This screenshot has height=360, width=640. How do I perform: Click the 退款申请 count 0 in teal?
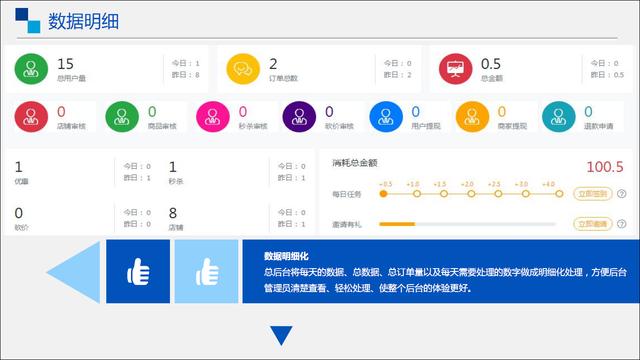click(x=588, y=111)
